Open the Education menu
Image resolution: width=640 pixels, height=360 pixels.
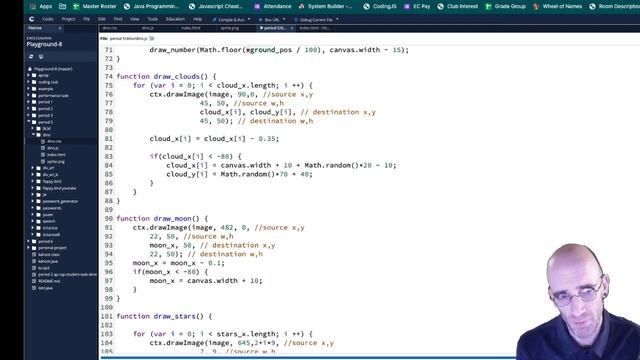click(x=175, y=19)
